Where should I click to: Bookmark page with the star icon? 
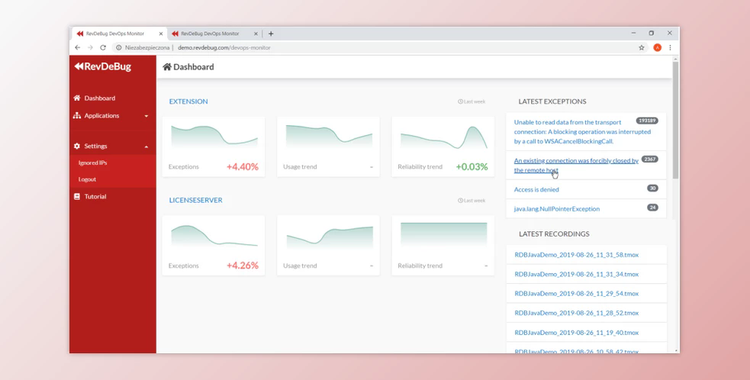[x=641, y=47]
